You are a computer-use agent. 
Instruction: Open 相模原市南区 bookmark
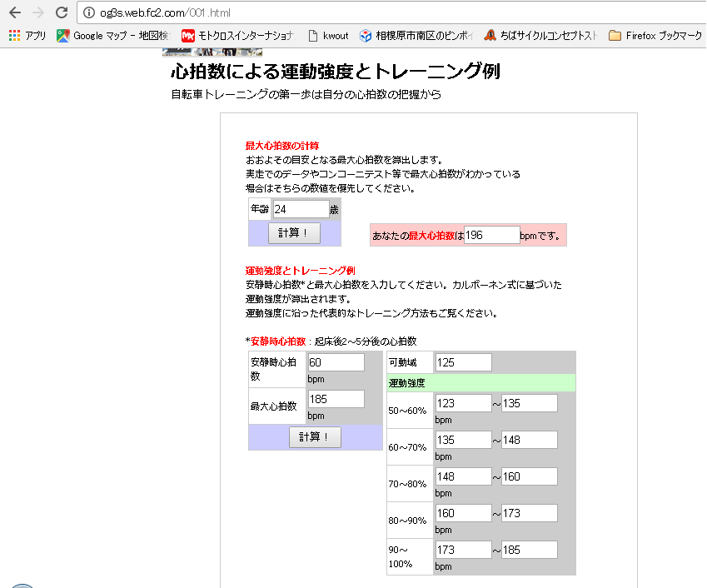[416, 36]
